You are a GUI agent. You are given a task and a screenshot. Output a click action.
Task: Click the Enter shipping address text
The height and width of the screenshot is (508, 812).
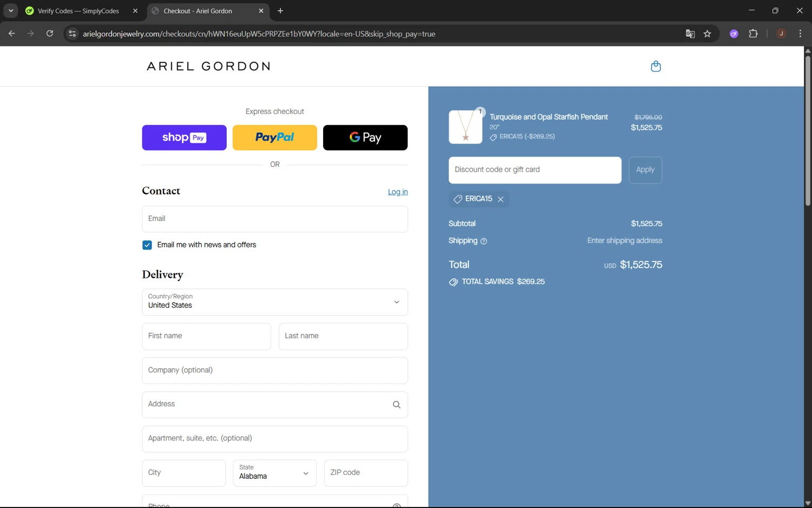click(x=625, y=241)
